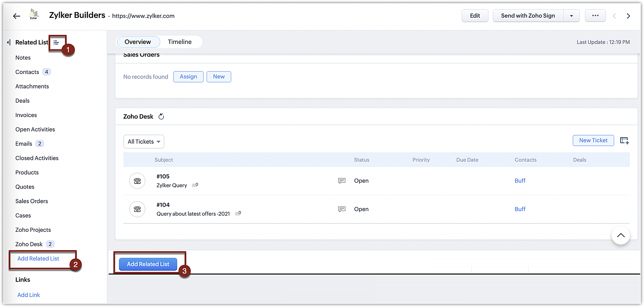The width and height of the screenshot is (644, 307).
Task: Click the blue Add Related List button
Action: click(x=148, y=264)
